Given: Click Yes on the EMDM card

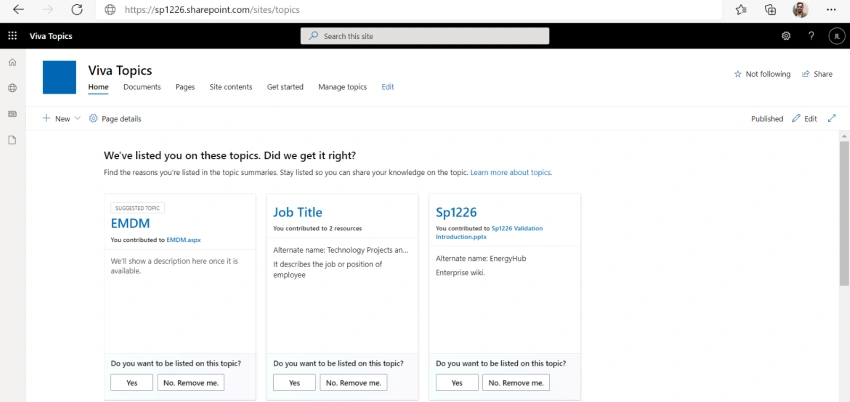Looking at the screenshot, I should [x=132, y=382].
